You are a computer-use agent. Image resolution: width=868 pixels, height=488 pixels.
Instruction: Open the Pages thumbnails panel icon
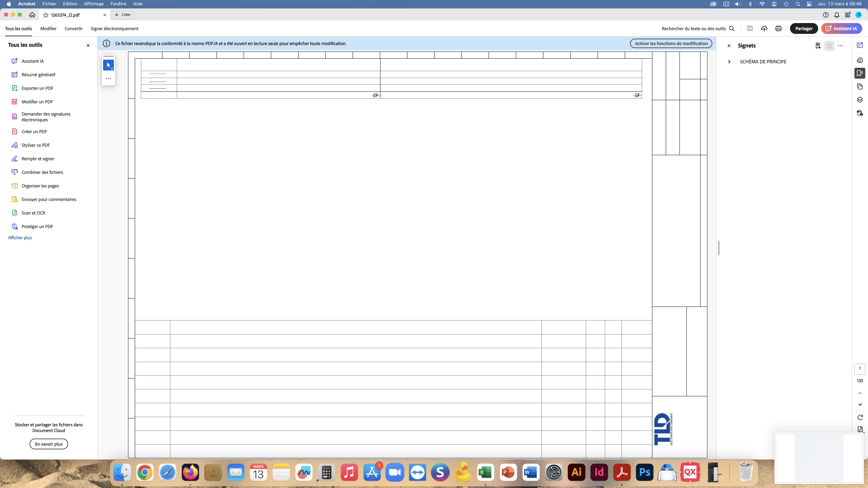tap(860, 87)
